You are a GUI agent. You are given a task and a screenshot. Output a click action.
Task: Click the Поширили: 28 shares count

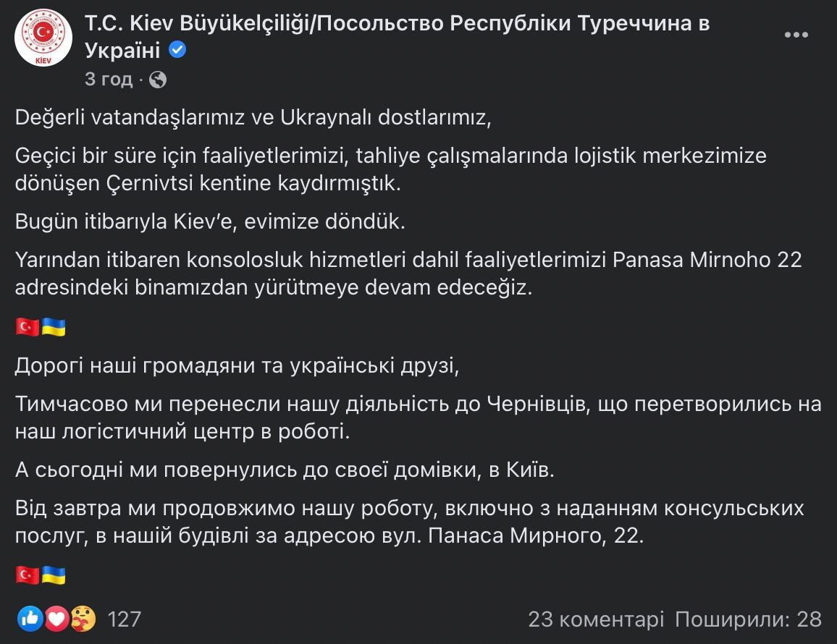(748, 619)
